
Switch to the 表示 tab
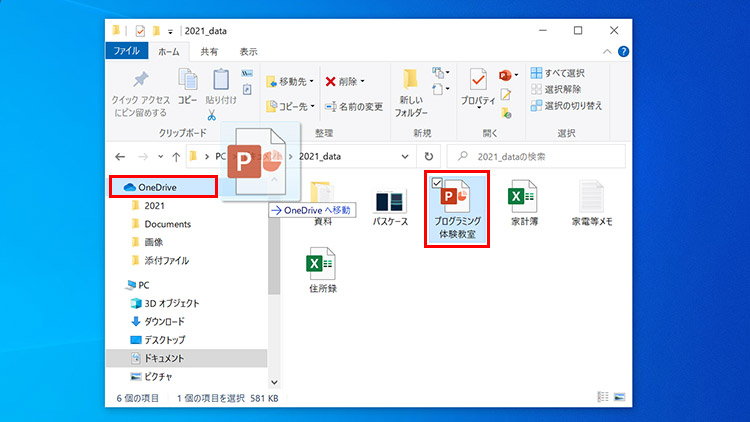click(x=248, y=51)
